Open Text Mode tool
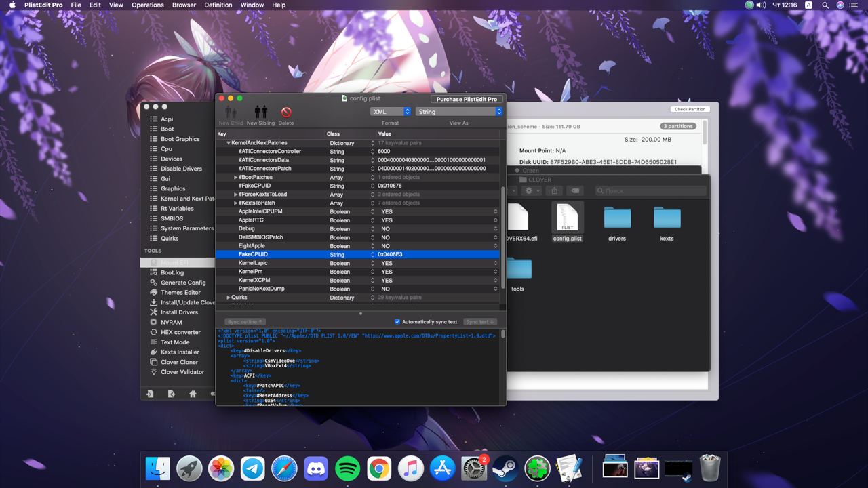Screen dimensions: 868x488 point(175,342)
